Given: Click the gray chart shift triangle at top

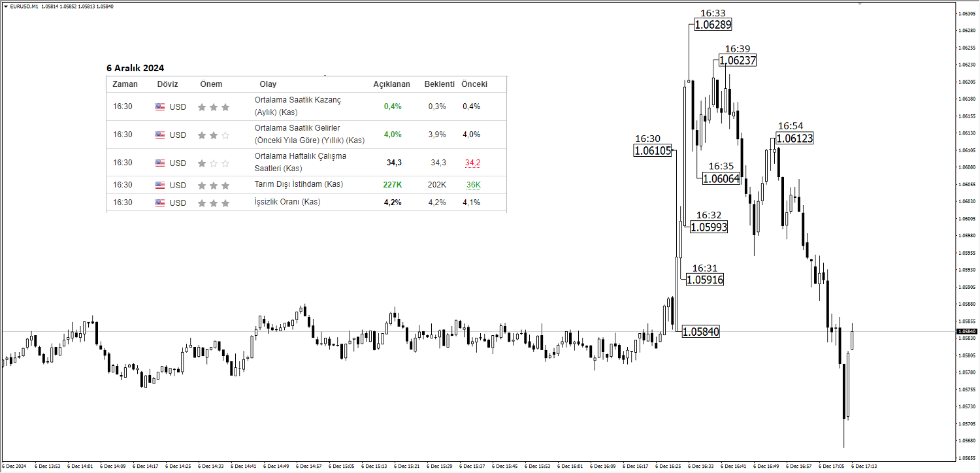Looking at the screenshot, I should (859, 3).
